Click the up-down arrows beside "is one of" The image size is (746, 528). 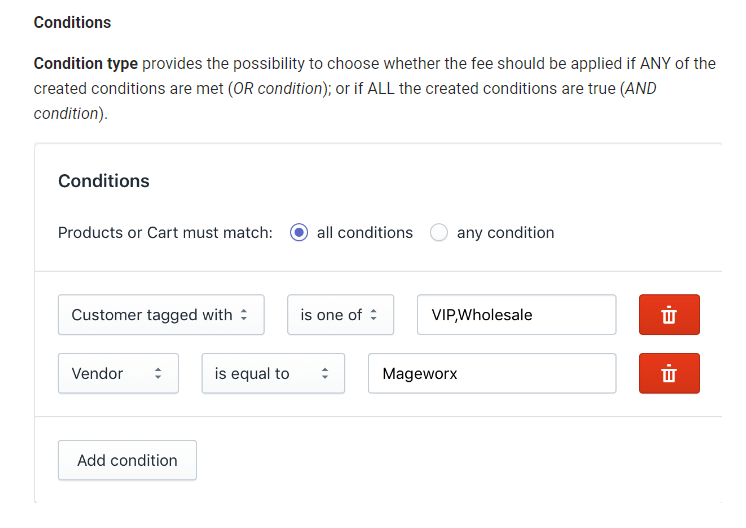click(x=374, y=315)
